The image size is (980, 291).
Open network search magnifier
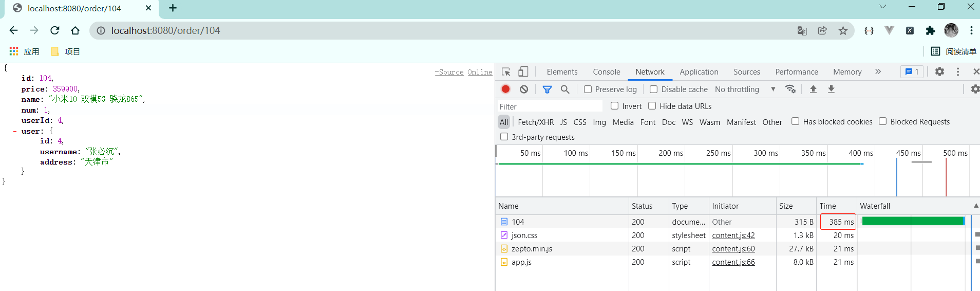tap(565, 89)
